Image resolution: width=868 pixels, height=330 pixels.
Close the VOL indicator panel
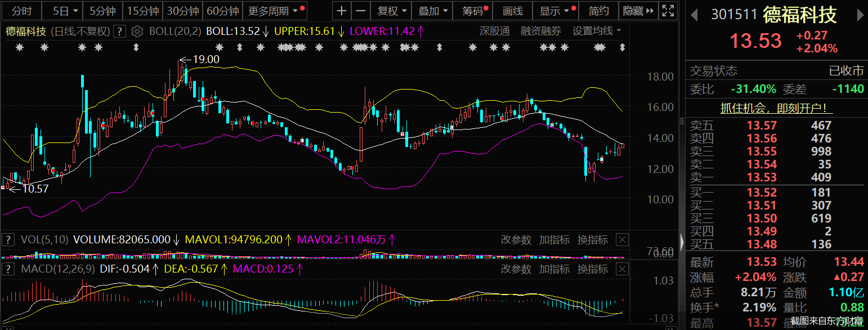tap(622, 240)
